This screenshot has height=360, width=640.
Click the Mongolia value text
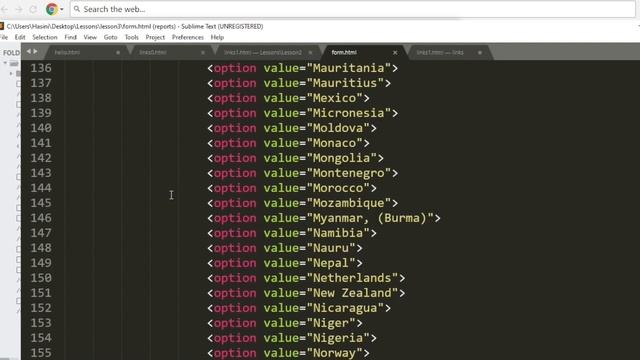341,158
